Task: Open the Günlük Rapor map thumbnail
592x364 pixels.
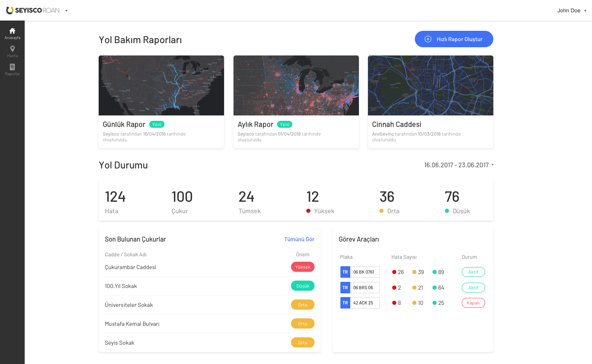Action: 161,85
